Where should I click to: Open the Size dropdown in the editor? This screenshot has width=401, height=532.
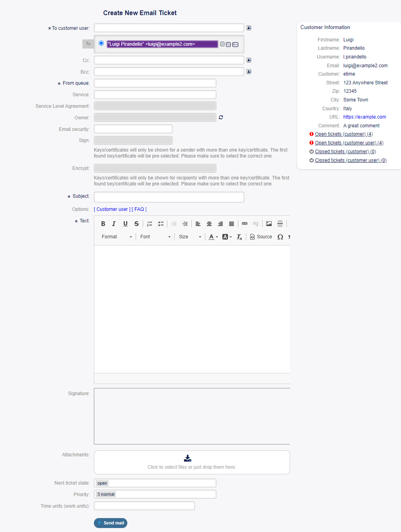coord(188,237)
